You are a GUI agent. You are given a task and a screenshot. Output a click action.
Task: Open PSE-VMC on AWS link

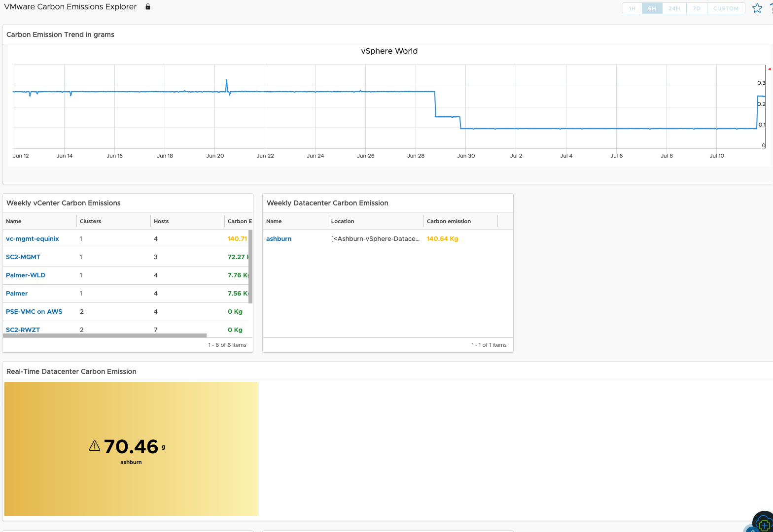coord(34,312)
